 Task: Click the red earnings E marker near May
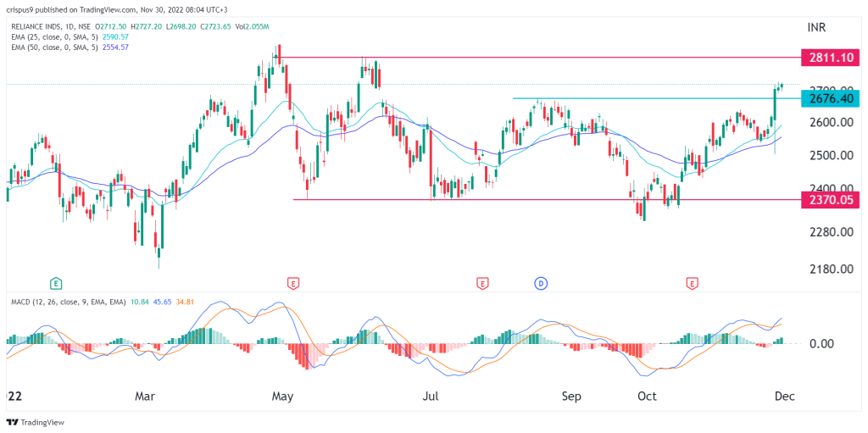click(293, 284)
